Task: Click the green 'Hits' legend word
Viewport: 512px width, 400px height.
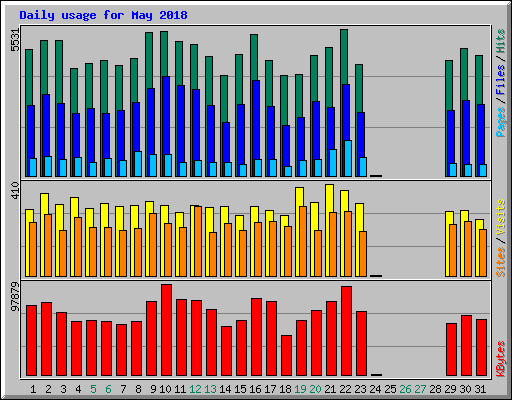Action: [x=501, y=41]
